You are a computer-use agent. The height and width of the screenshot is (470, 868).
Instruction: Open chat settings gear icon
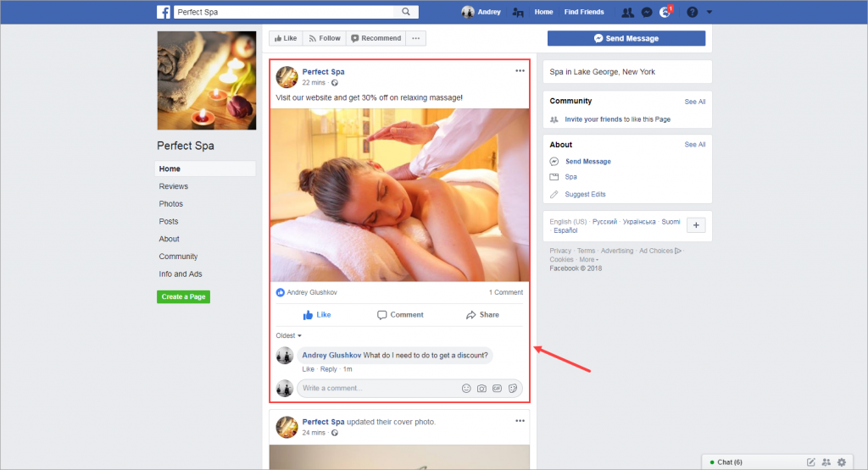[x=842, y=462]
